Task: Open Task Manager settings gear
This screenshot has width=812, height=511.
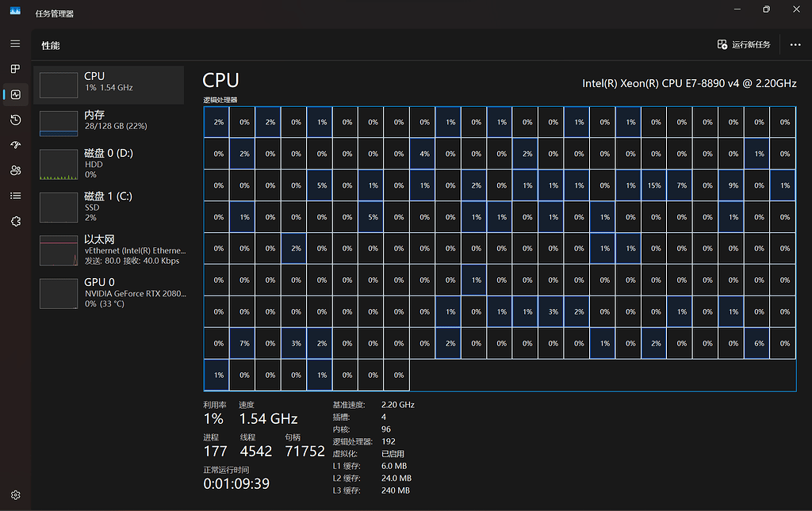Action: pos(16,495)
